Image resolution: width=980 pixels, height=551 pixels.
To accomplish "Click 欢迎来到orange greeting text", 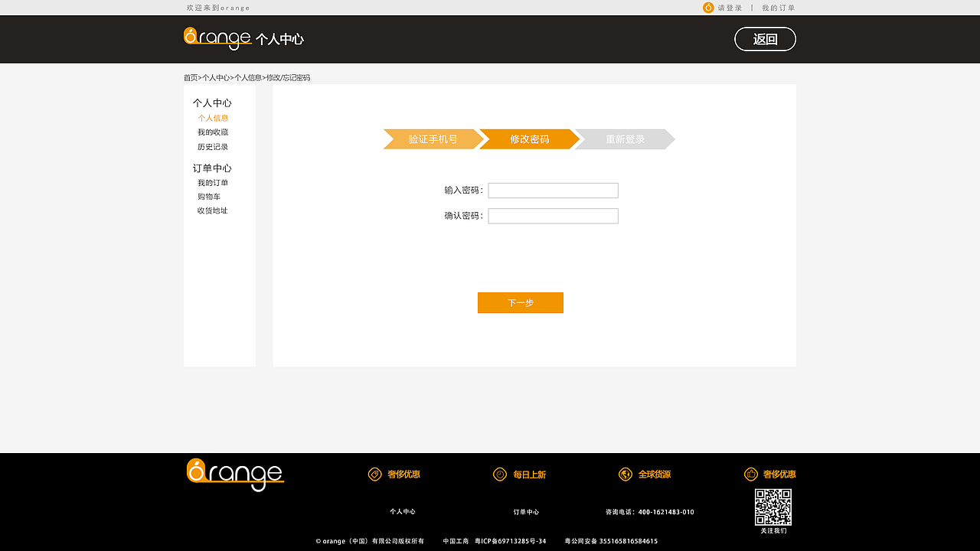I will click(x=218, y=8).
